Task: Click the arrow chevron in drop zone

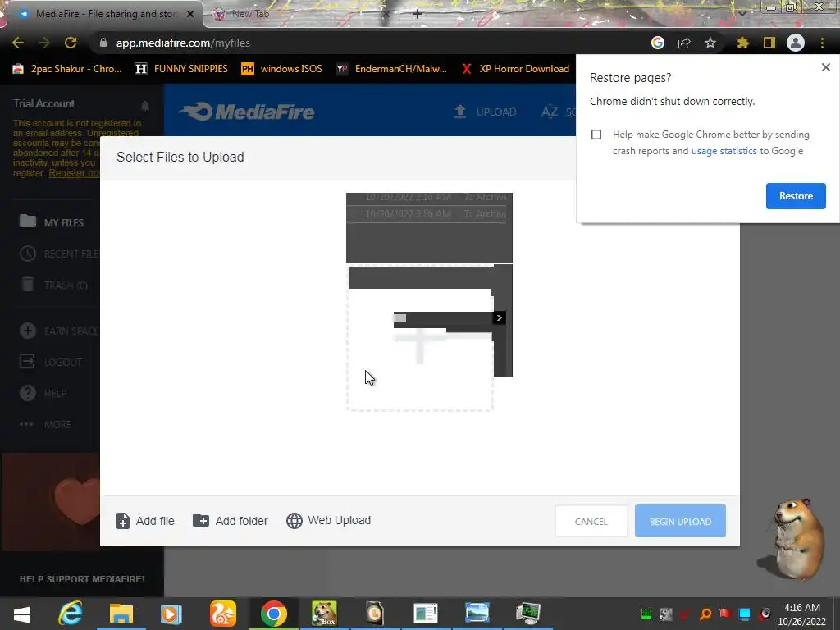Action: [500, 317]
